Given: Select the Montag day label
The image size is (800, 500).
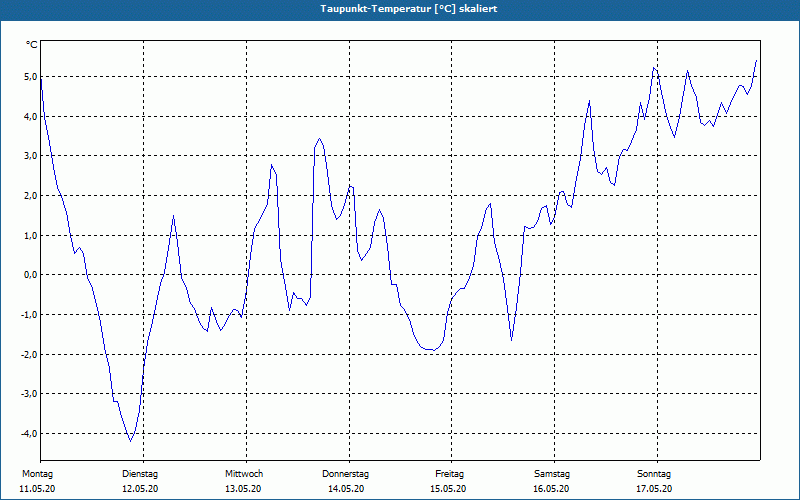Looking at the screenshot, I should point(37,474).
